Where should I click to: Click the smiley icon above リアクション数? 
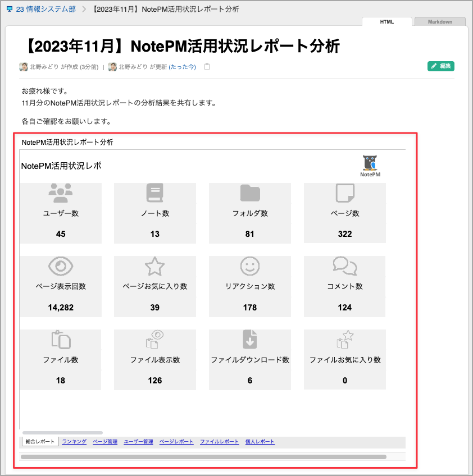pos(250,266)
